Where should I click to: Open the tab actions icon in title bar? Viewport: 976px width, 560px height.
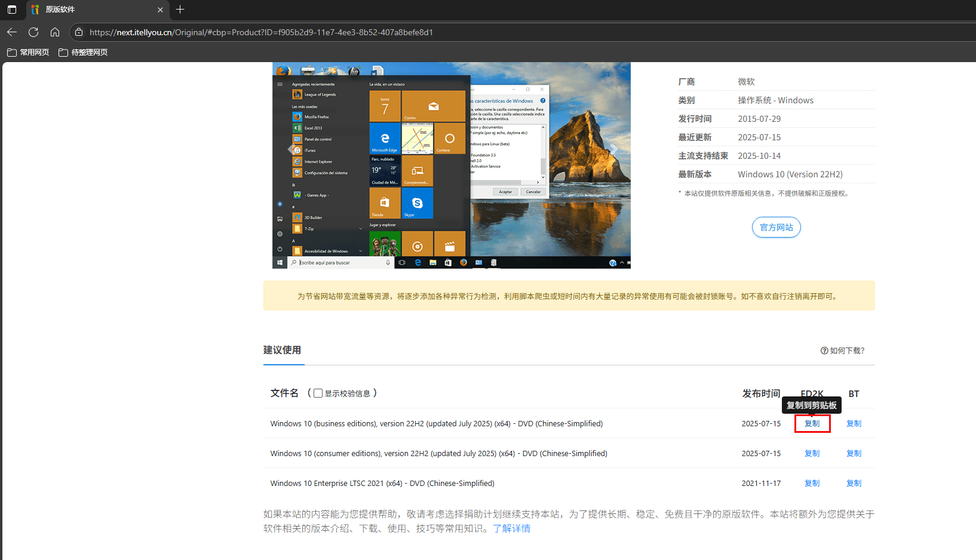coord(12,10)
